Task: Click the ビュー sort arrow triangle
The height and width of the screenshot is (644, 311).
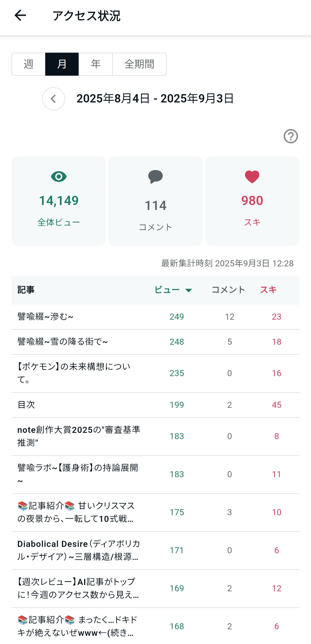Action: coord(189,290)
